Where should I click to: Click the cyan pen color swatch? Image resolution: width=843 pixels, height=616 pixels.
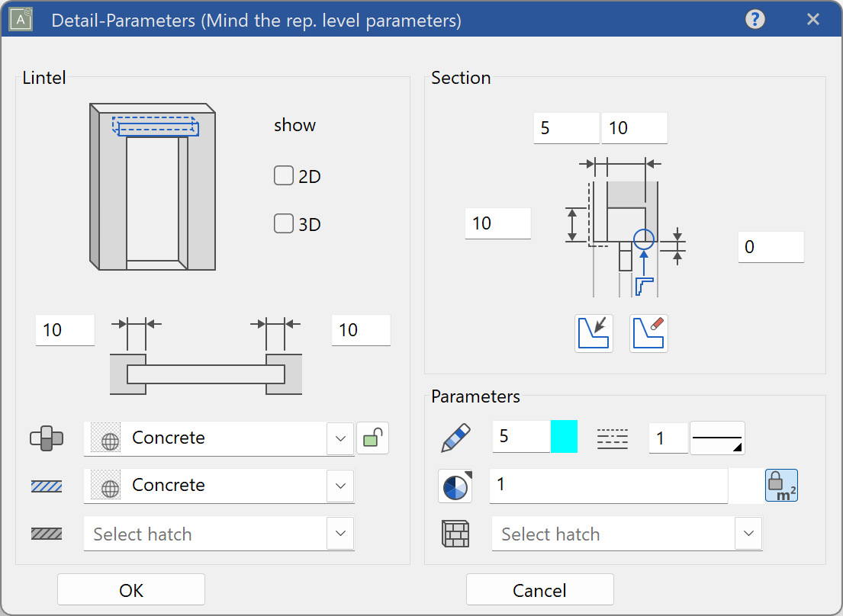point(564,437)
